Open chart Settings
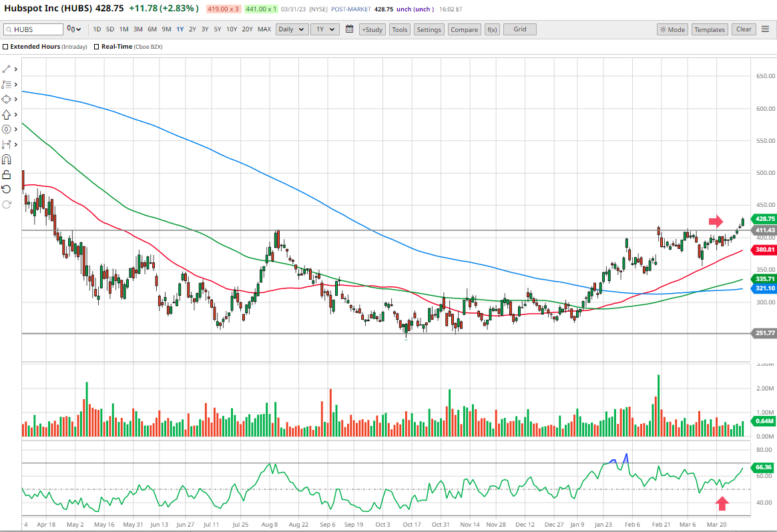The image size is (777, 532). (429, 29)
